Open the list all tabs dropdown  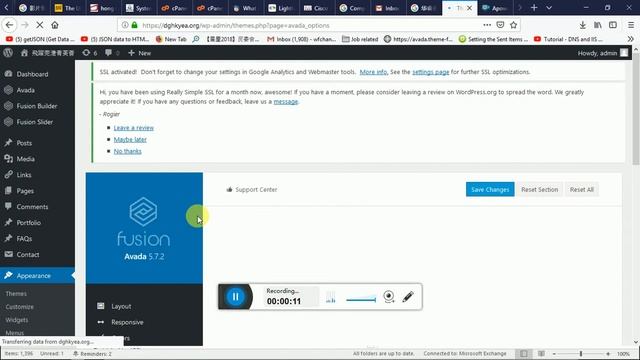pos(549,8)
